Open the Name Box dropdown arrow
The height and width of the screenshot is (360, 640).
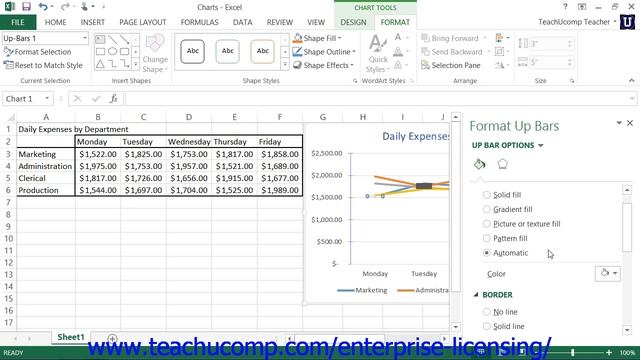[47, 99]
